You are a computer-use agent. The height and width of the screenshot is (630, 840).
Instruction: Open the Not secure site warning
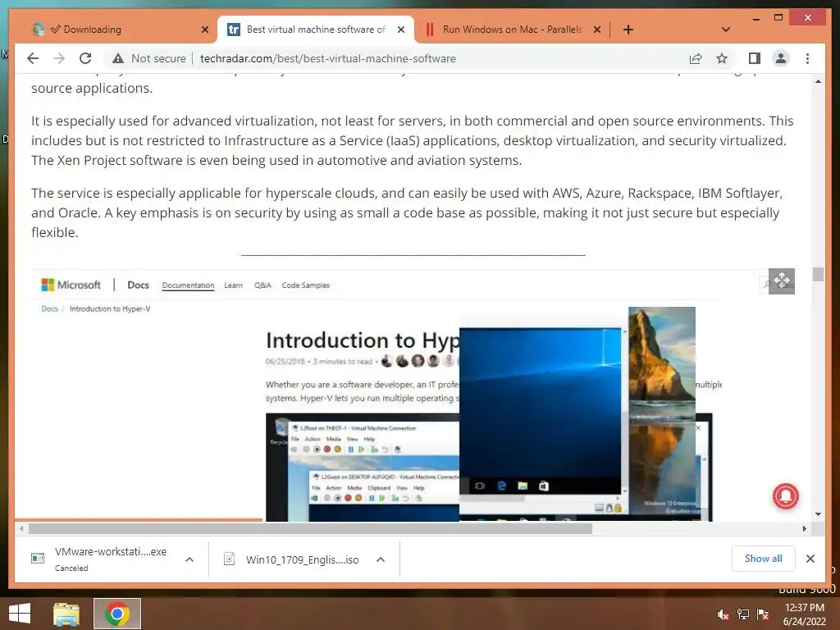tap(149, 58)
